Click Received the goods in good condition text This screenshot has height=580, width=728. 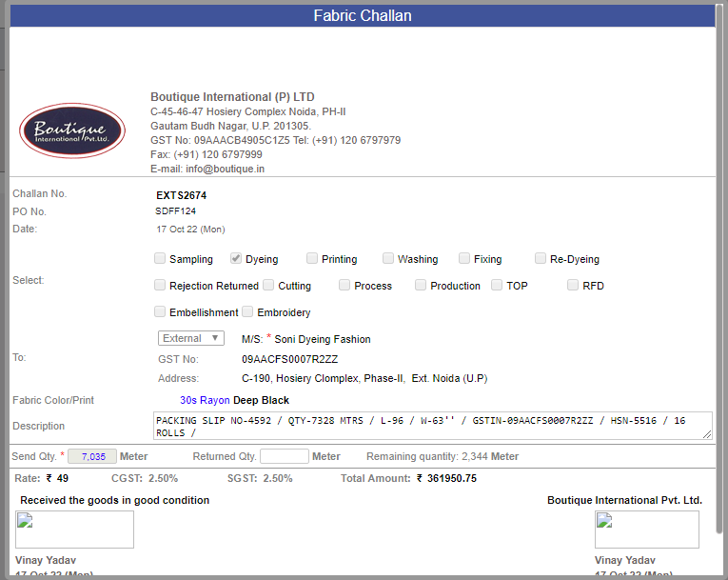pos(115,500)
